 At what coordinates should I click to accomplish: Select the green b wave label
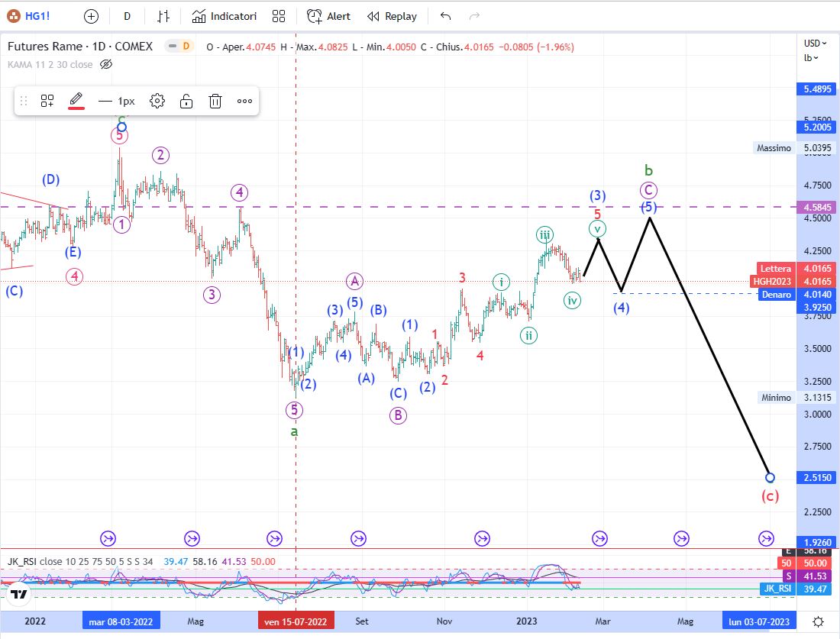click(x=649, y=171)
